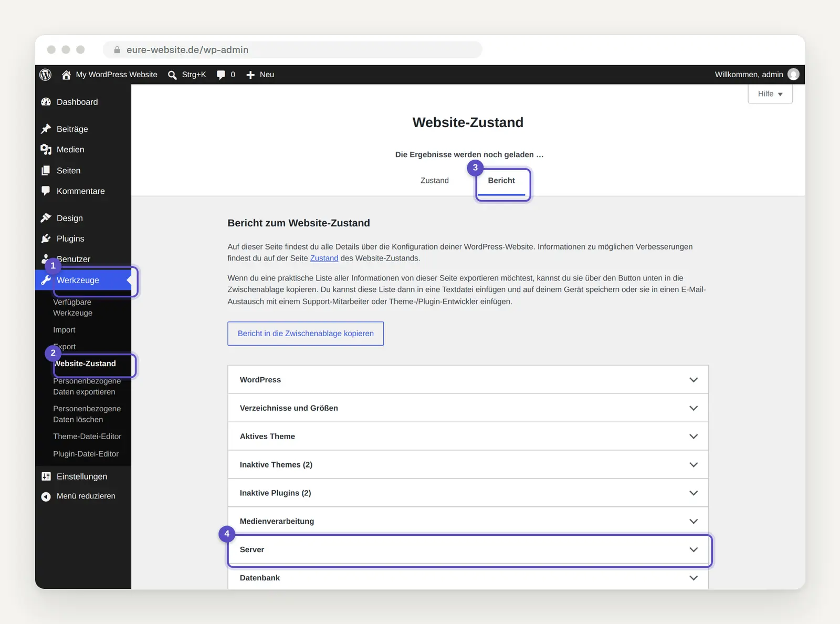Click the home icon beside My WordPress Website

pos(66,75)
